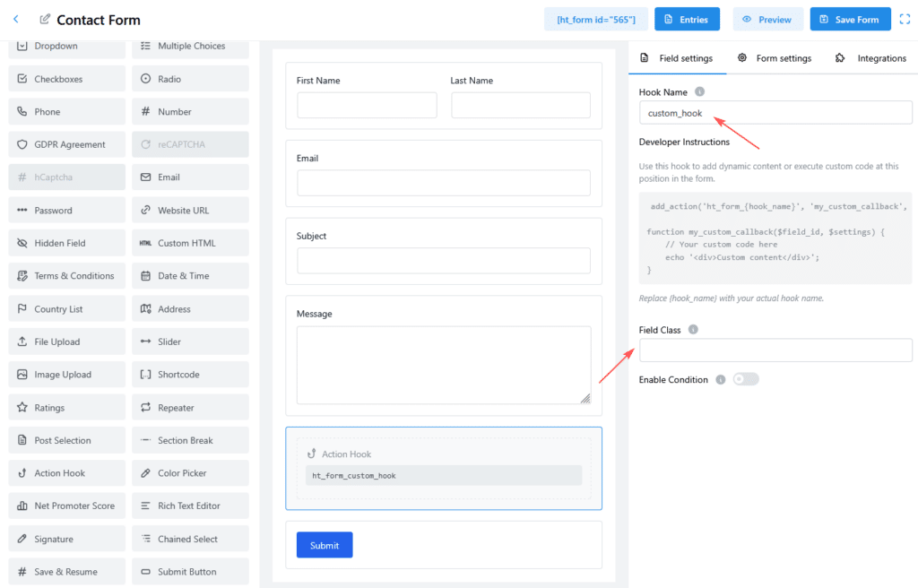The height and width of the screenshot is (588, 918).
Task: Add the Radio field element
Action: pos(190,79)
